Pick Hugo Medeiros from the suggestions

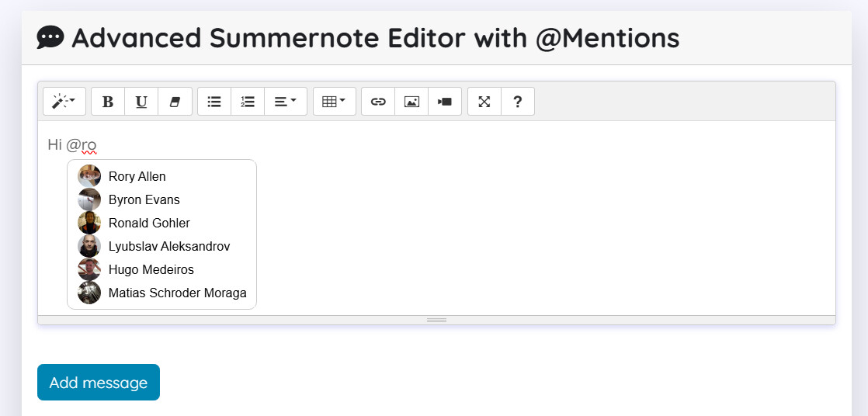pos(161,269)
